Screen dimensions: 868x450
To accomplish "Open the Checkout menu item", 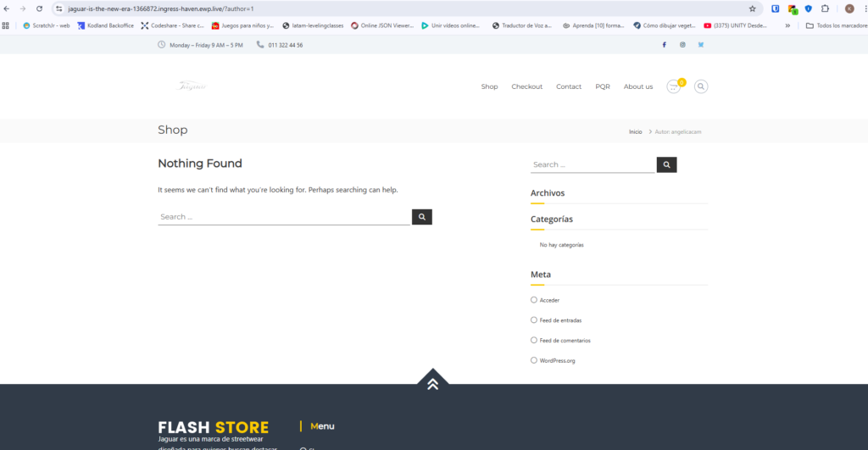I will click(x=527, y=86).
